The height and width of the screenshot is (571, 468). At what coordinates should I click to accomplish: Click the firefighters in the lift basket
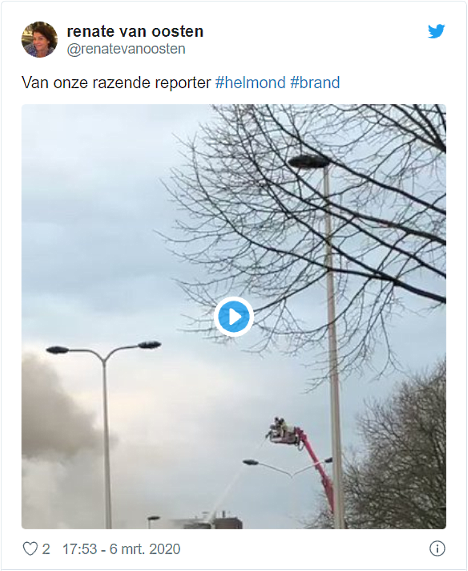pos(279,427)
